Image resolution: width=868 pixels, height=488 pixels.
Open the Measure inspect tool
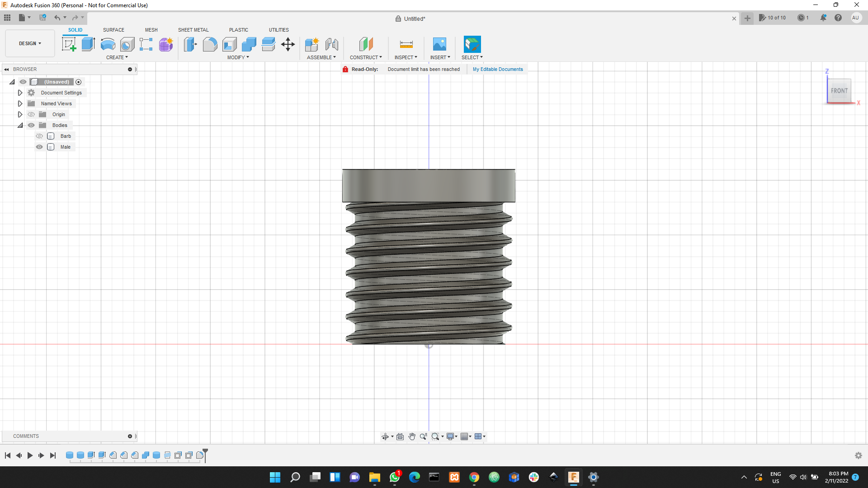tap(406, 44)
